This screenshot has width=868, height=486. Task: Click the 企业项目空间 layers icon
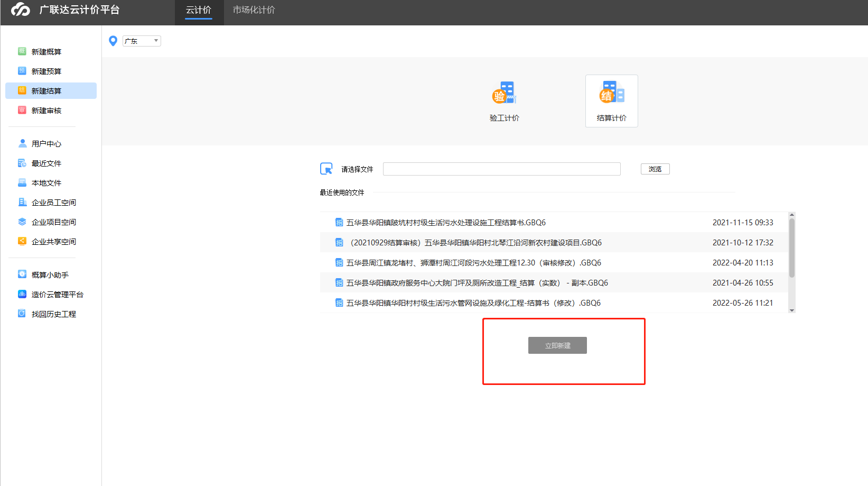22,222
